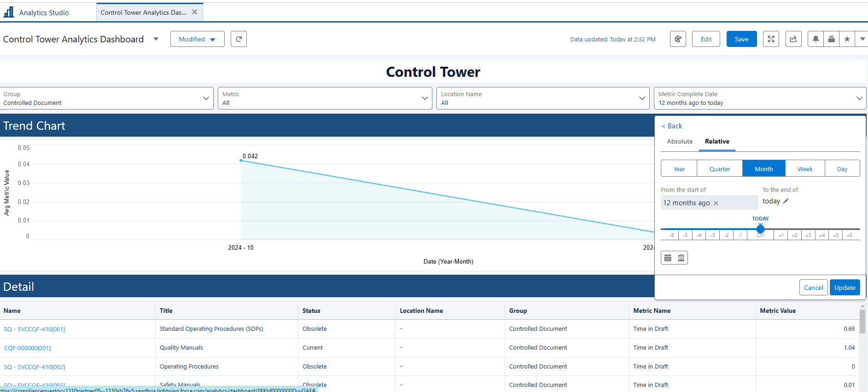Image resolution: width=868 pixels, height=392 pixels.
Task: Open notifications bell icon
Action: tap(816, 39)
